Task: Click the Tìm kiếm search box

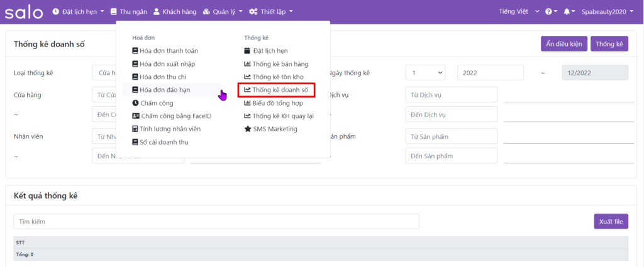Action: 216,222
